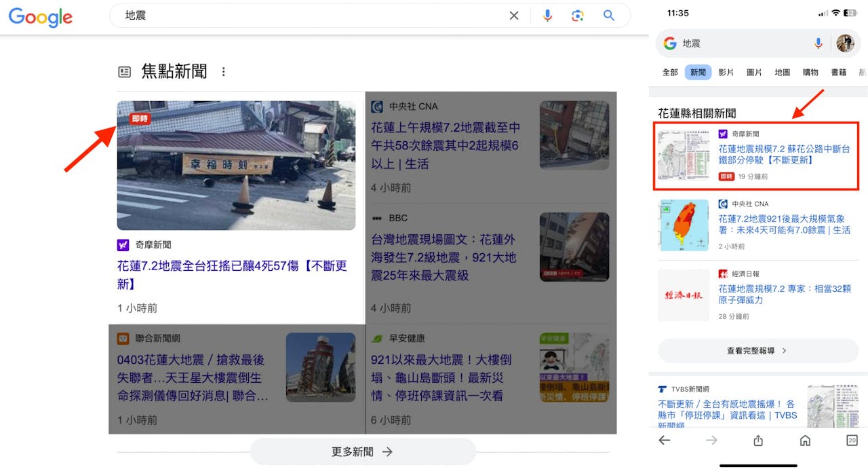Tap the thumbnail beside the 蘇花公路中斷 headline
The image size is (868, 471).
click(x=684, y=155)
